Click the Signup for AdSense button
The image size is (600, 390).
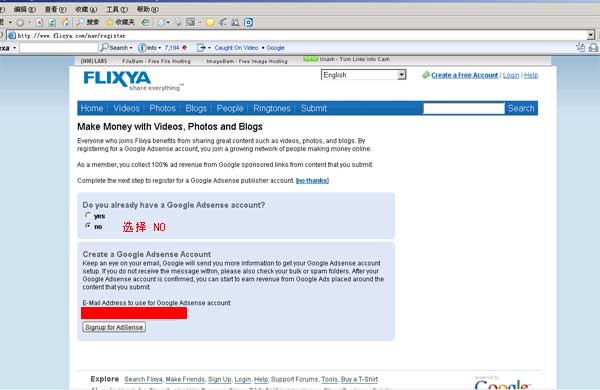(x=114, y=327)
